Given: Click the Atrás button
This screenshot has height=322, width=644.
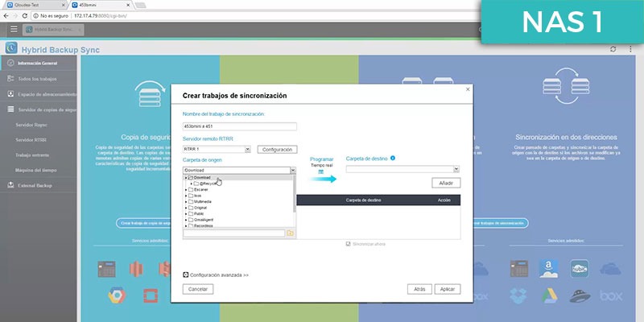Looking at the screenshot, I should [419, 289].
